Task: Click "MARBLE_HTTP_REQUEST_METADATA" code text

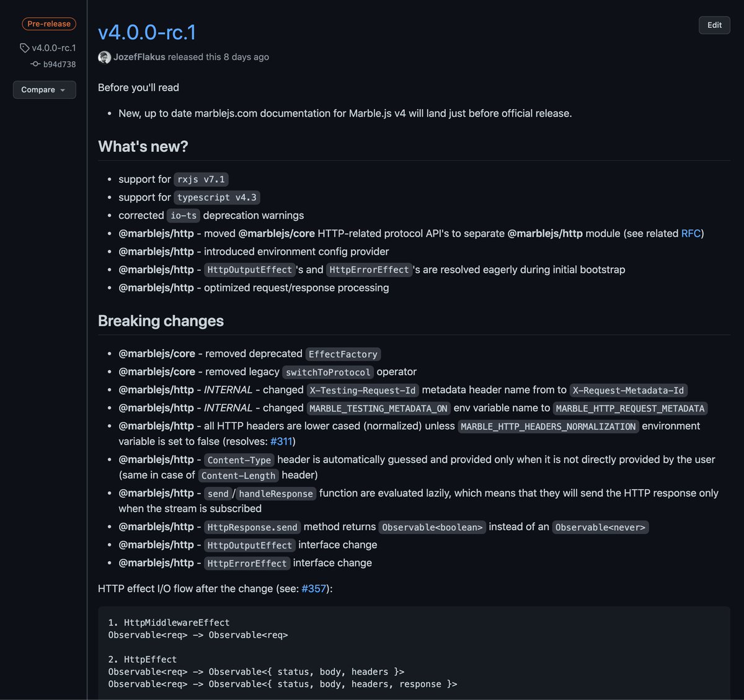Action: tap(630, 408)
